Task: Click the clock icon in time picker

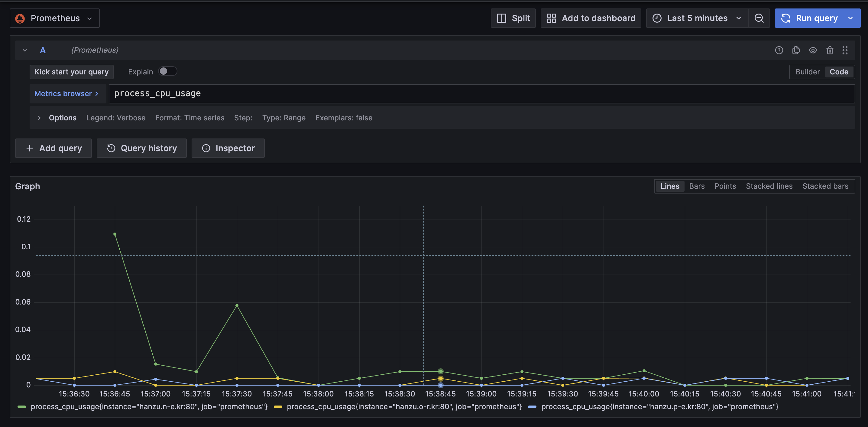Action: coord(657,18)
